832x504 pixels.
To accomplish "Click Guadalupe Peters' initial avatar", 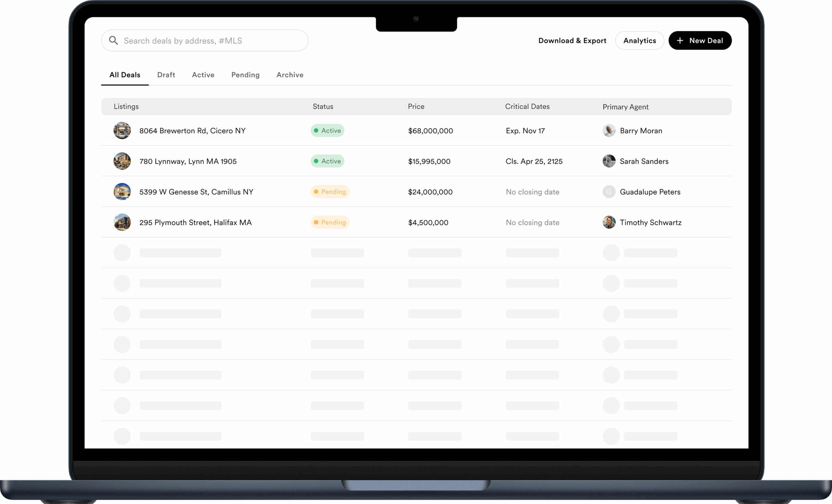I will 609,192.
